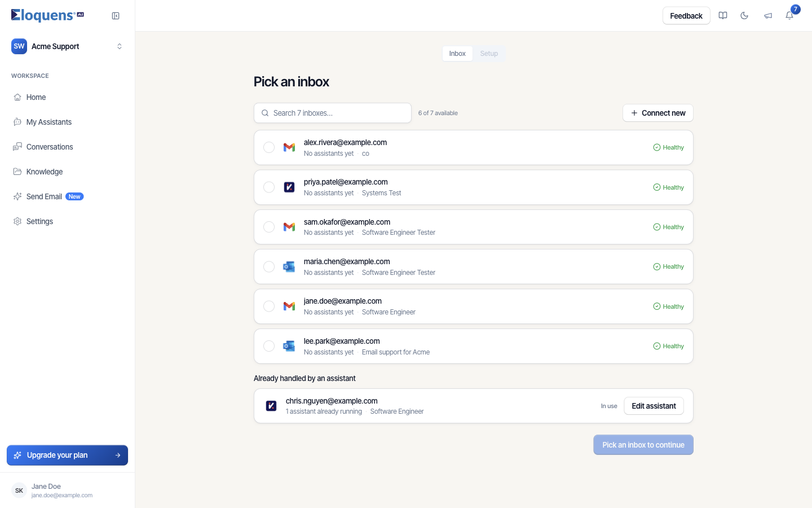The width and height of the screenshot is (812, 508).
Task: Click Outlook icon for lee.park@example.com
Action: [289, 346]
